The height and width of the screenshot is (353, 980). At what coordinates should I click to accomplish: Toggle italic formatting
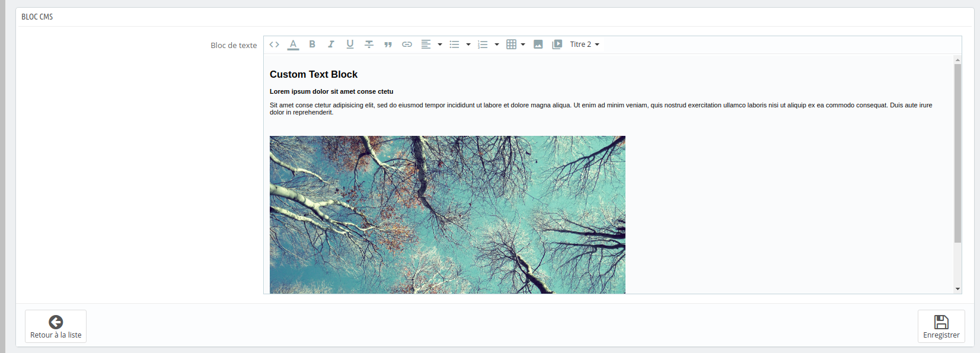click(x=331, y=44)
